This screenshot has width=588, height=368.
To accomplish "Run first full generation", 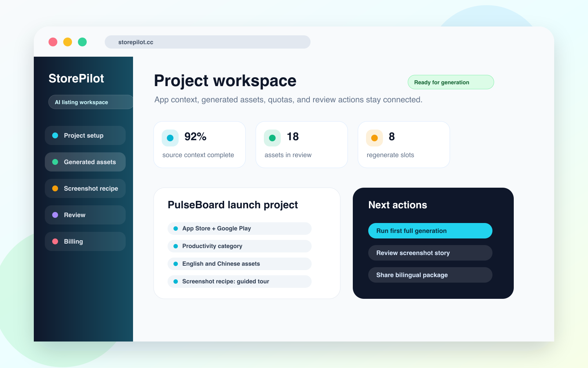I will (x=430, y=231).
